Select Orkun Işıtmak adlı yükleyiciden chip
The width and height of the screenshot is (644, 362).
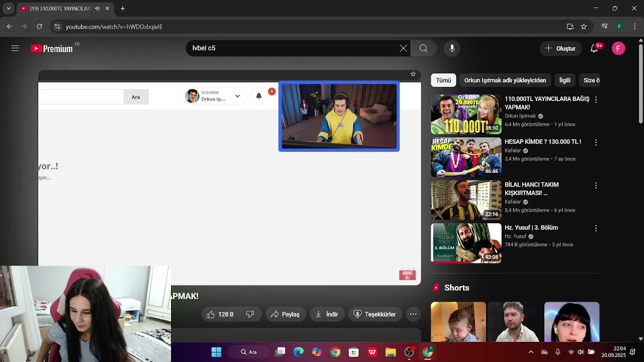(x=505, y=80)
